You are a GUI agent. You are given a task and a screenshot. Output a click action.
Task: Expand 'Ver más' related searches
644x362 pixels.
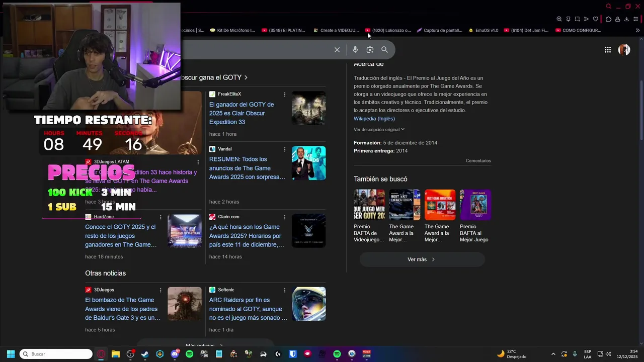coord(422,259)
